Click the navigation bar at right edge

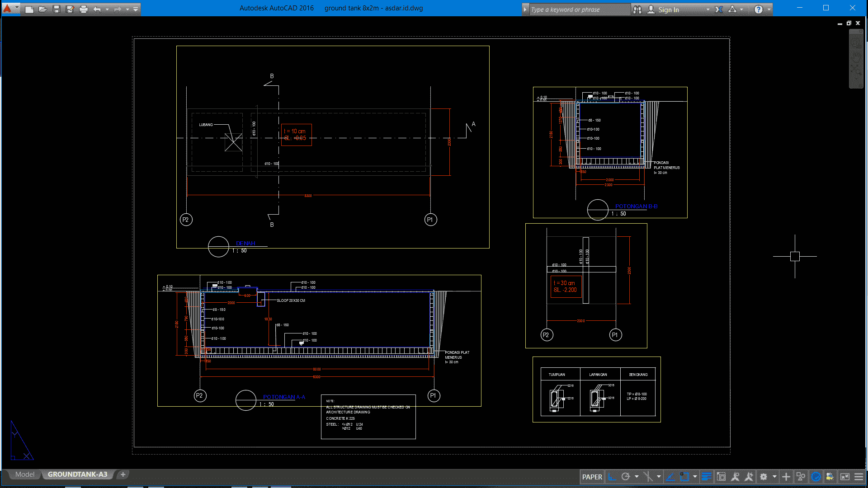[x=856, y=59]
